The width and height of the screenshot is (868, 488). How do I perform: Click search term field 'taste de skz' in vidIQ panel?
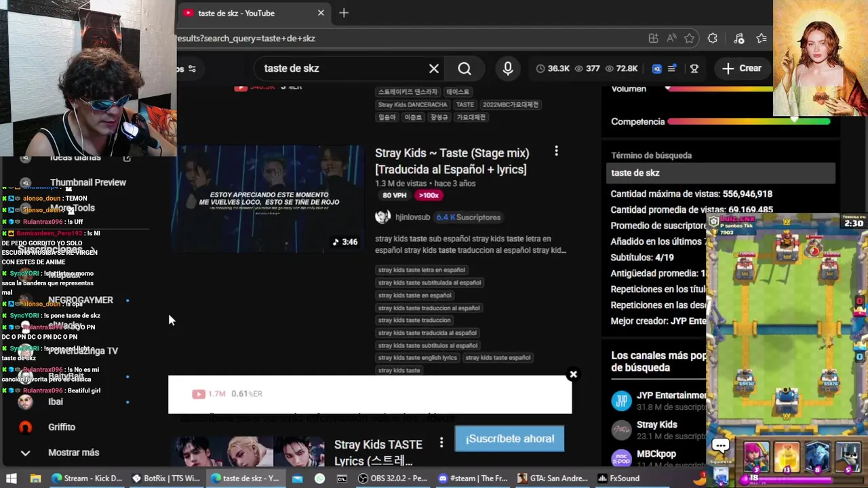pyautogui.click(x=720, y=173)
